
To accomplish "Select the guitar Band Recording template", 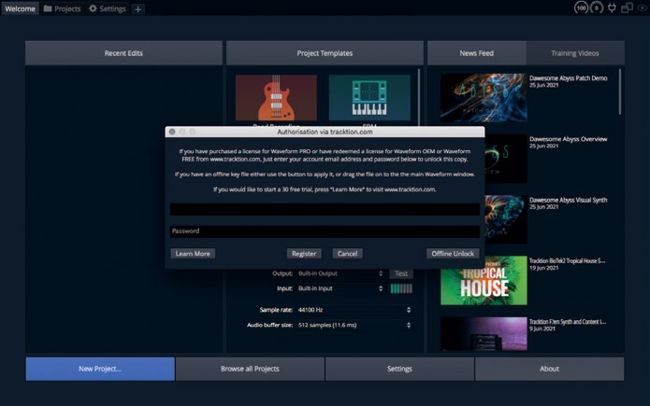I will [276, 98].
